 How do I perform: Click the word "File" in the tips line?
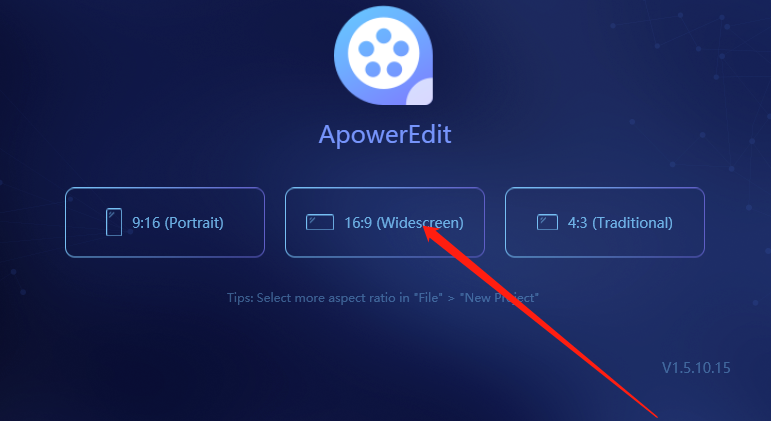(x=426, y=298)
